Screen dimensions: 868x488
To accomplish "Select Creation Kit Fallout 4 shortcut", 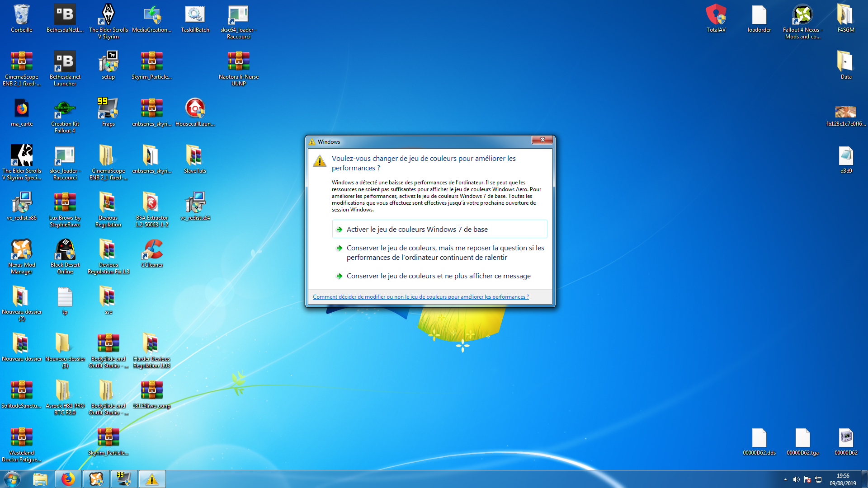I will tap(65, 115).
